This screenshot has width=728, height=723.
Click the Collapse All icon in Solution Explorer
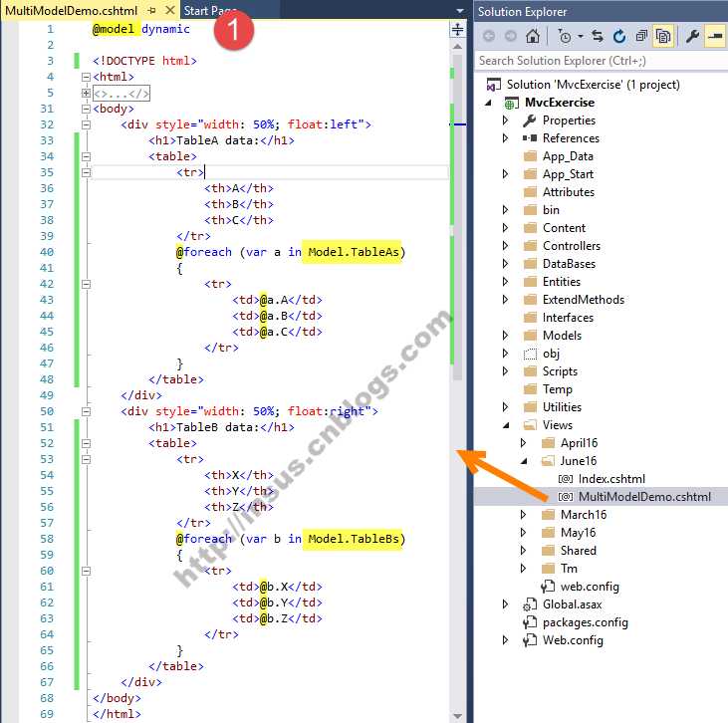click(641, 36)
